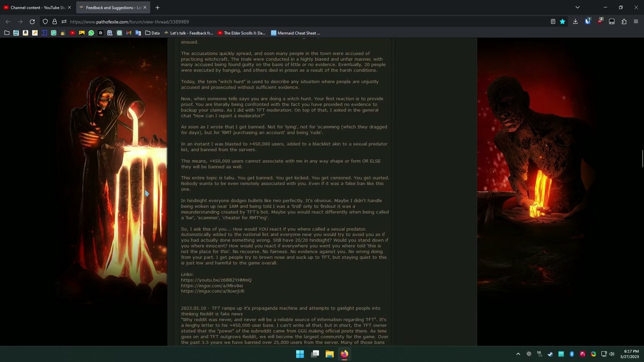The image size is (644, 362).
Task: Open the R letter bookmark icon
Action: tap(110, 33)
